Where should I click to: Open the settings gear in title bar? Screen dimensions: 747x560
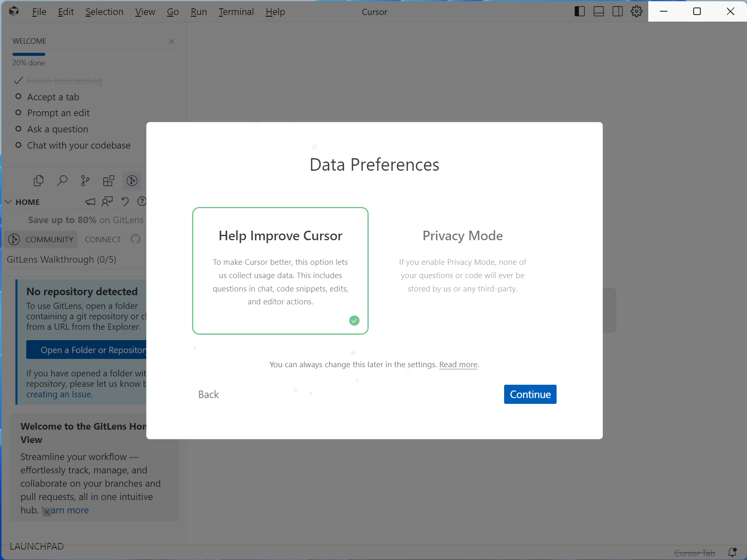(636, 12)
